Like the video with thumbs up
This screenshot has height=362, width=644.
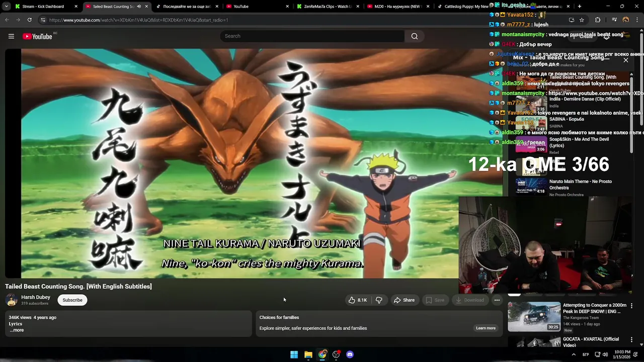(x=358, y=300)
